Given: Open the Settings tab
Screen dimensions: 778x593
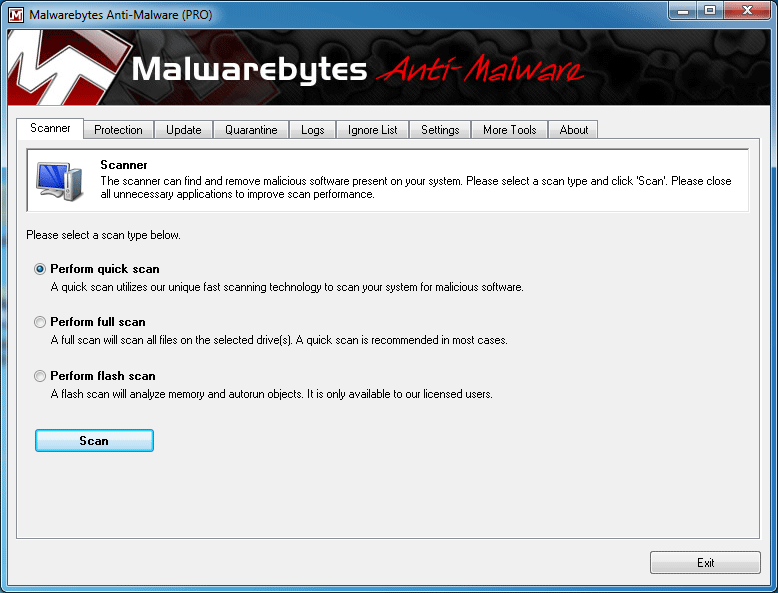Looking at the screenshot, I should pos(440,130).
